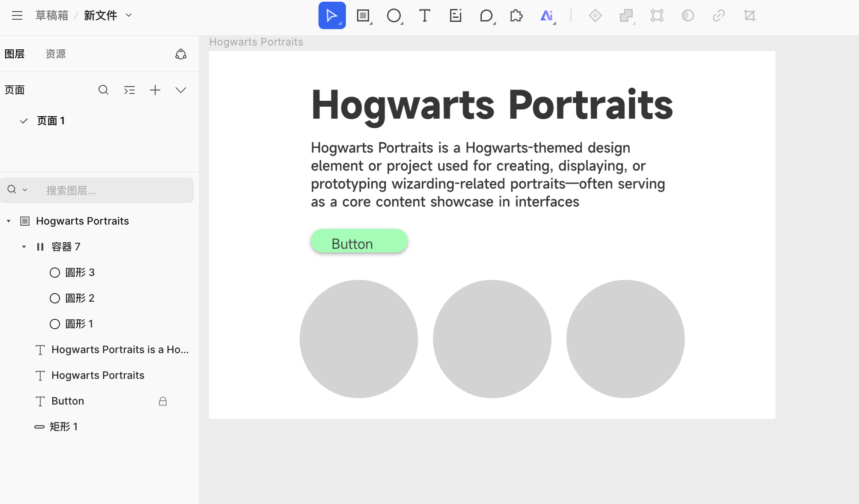Open the 新文件 file name dropdown
Image resolution: width=859 pixels, height=504 pixels.
[x=129, y=15]
